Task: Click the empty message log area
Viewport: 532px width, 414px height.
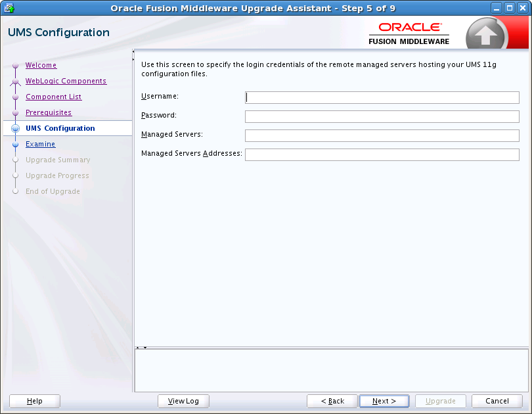Action: (x=331, y=370)
